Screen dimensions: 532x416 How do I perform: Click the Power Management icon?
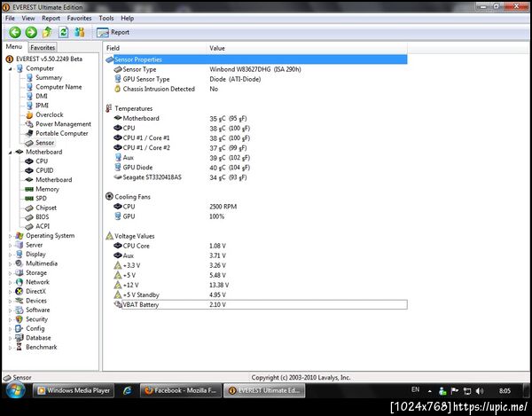point(29,124)
